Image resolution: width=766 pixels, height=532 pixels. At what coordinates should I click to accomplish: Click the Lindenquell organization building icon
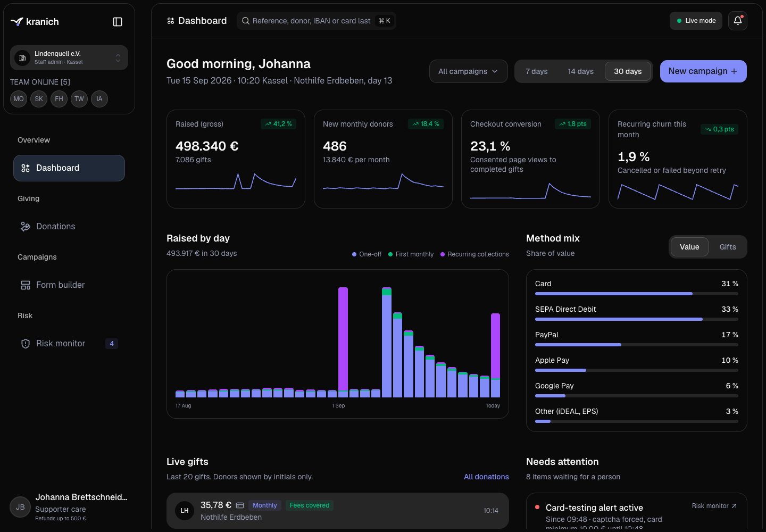pos(22,57)
